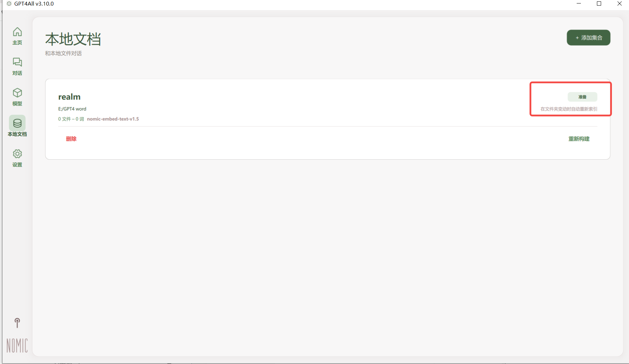Screen dimensions: 629x364
Task: Maximize the GPT4All window
Action: click(599, 4)
